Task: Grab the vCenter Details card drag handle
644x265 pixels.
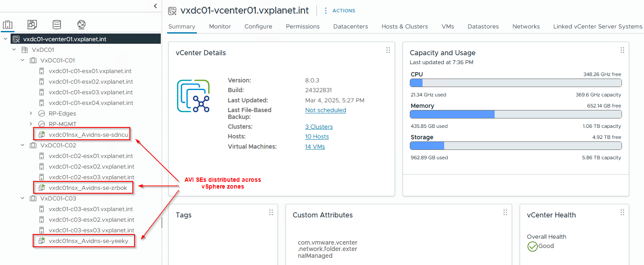Action: point(388,50)
